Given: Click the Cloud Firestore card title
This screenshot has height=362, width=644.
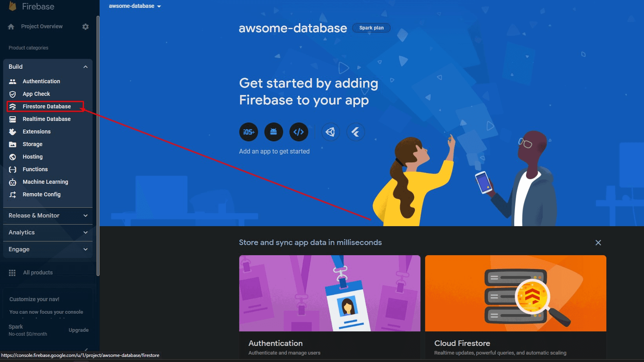Looking at the screenshot, I should click(x=462, y=343).
